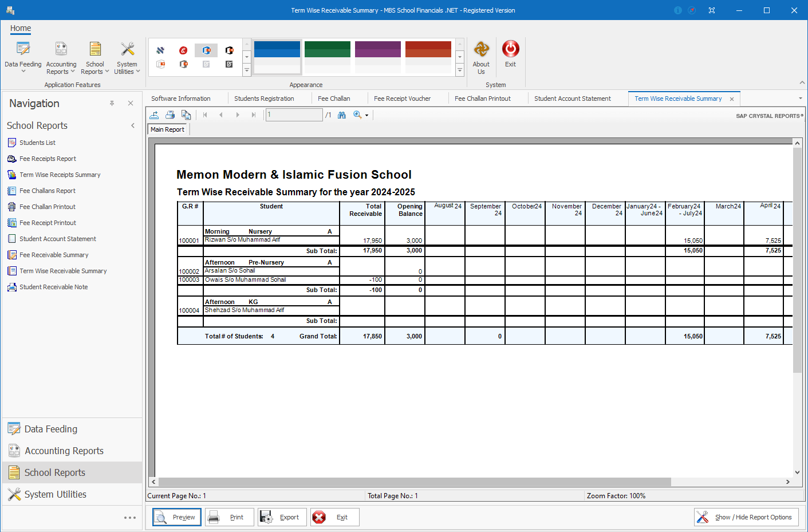
Task: Go to the next report page
Action: (238, 115)
